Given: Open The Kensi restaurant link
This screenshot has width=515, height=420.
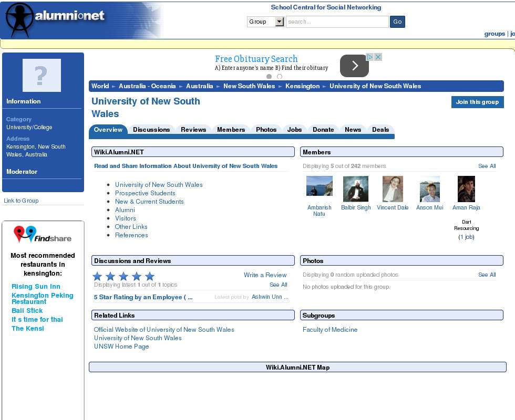Looking at the screenshot, I should point(27,329).
